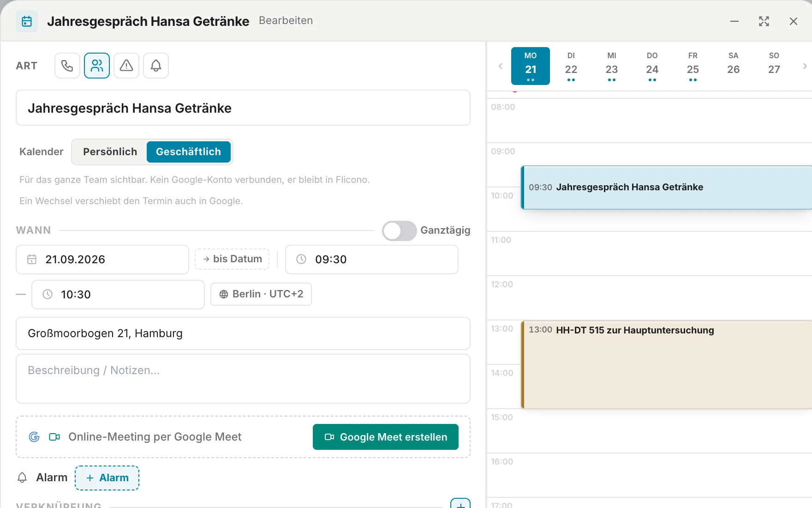Click the video camera icon beside Online-Meeting
Screen dimensions: 812x508
point(54,437)
